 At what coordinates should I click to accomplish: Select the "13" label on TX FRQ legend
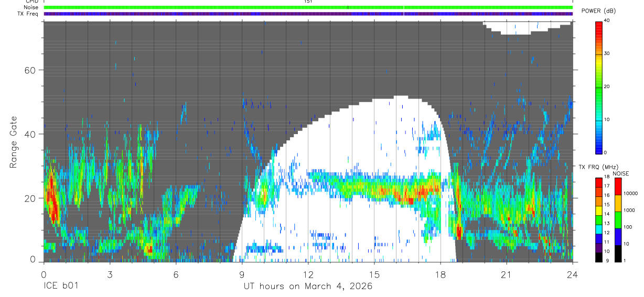click(x=607, y=223)
